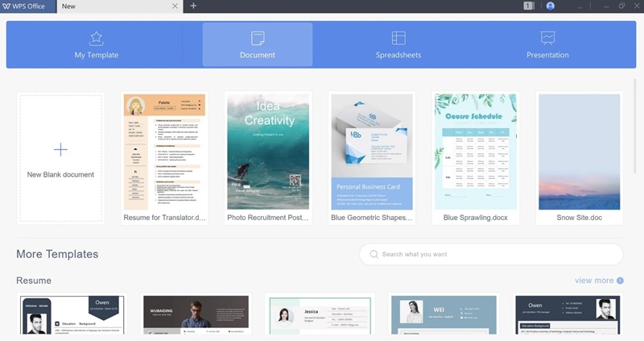
Task: Open the Owen white resume template
Action: [72, 314]
